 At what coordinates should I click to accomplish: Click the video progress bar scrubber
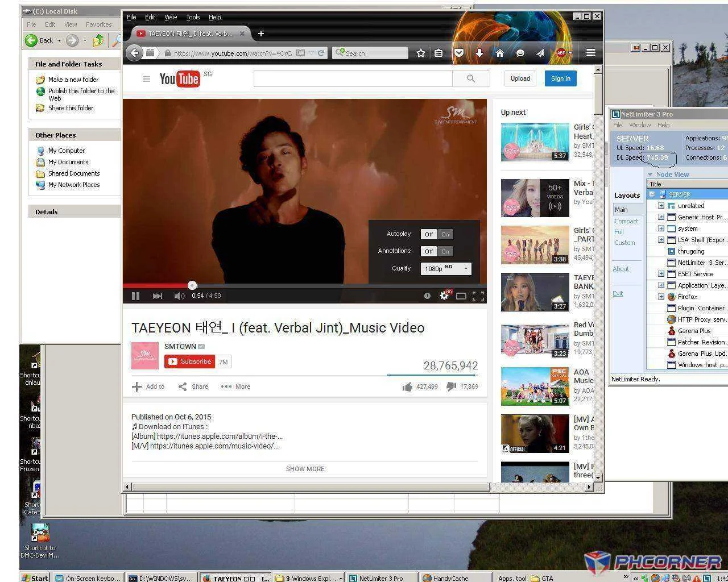192,285
